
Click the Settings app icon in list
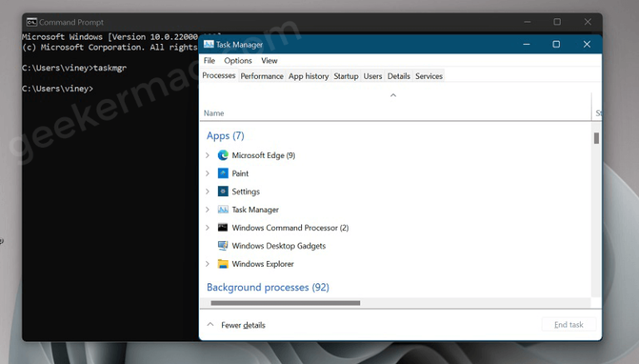pyautogui.click(x=223, y=191)
